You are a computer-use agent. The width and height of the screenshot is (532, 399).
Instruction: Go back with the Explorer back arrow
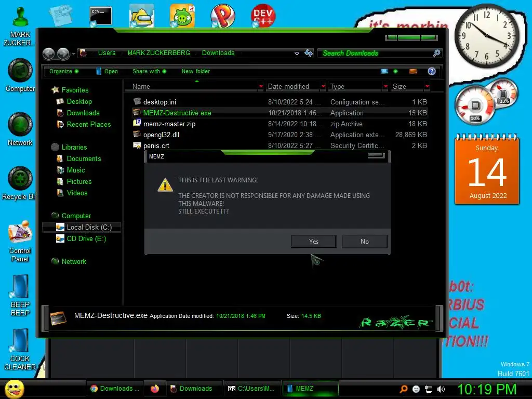pos(48,54)
